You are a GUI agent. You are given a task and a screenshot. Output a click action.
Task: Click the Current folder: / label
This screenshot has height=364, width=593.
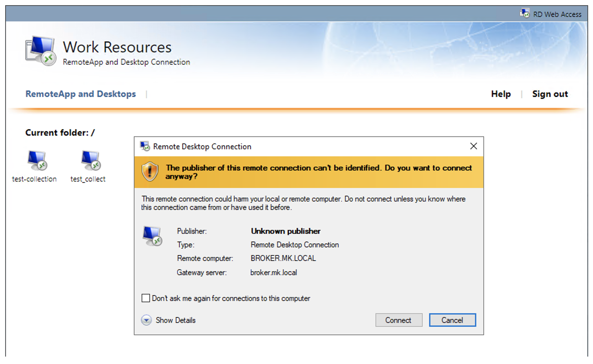[x=60, y=133]
